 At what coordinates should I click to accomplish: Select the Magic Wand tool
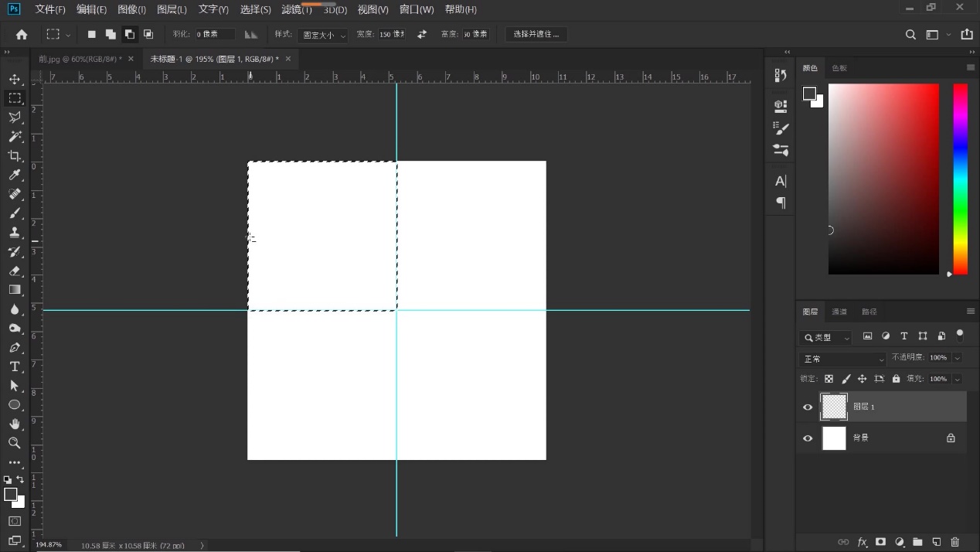[x=15, y=137]
